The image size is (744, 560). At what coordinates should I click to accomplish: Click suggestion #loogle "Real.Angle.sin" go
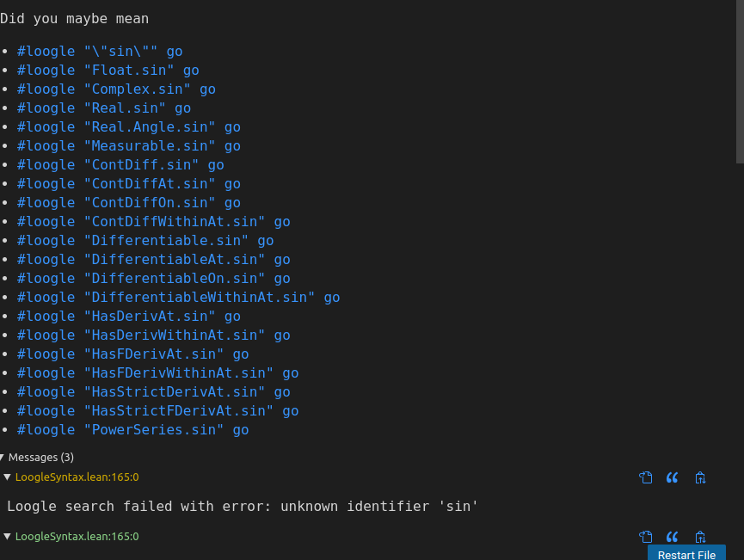[x=128, y=127]
